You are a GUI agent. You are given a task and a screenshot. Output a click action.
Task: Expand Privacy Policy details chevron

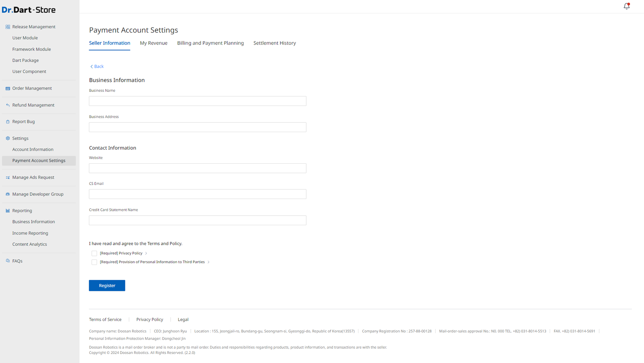tap(146, 254)
